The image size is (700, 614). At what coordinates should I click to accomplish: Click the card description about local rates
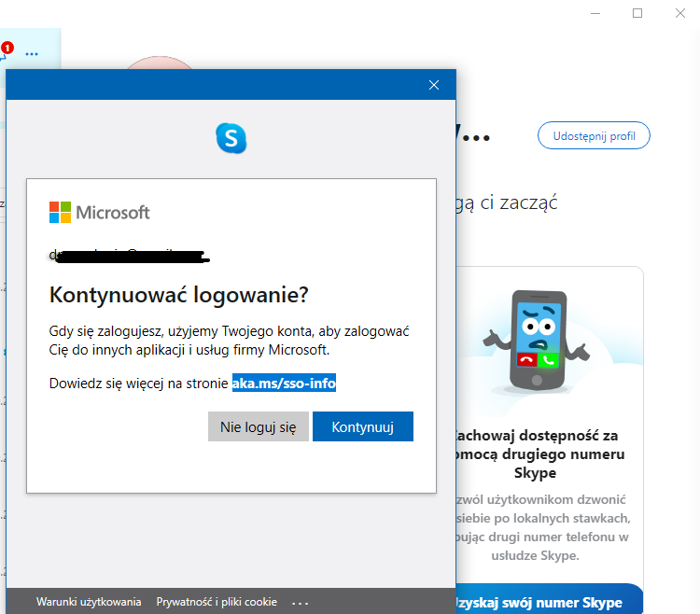(541, 527)
